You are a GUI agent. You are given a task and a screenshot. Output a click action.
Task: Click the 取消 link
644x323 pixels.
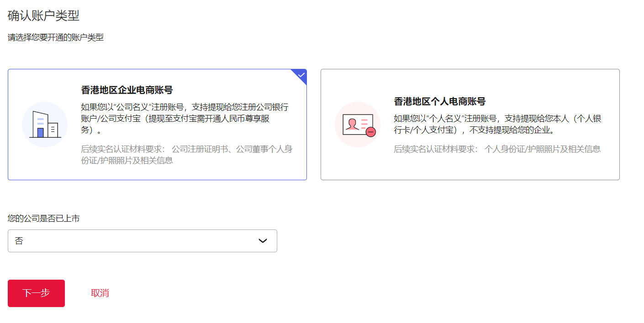[x=100, y=293]
